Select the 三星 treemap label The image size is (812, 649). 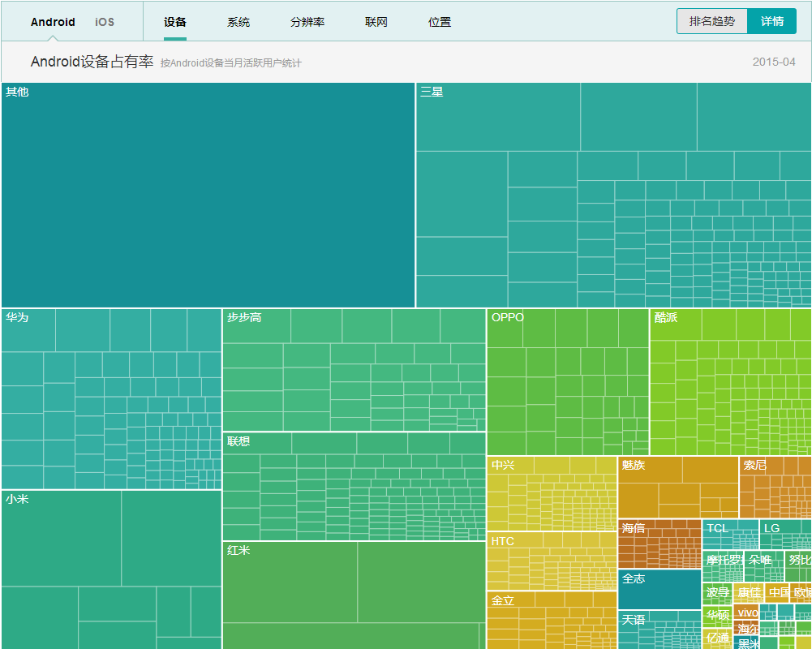[432, 92]
